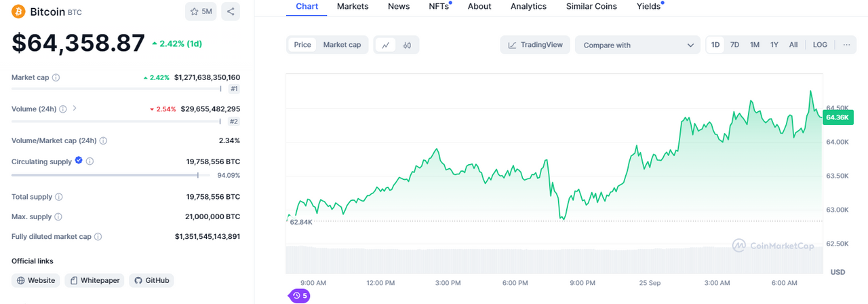868x304 pixels.
Task: Click the Volume rank progress bar
Action: coord(117,121)
